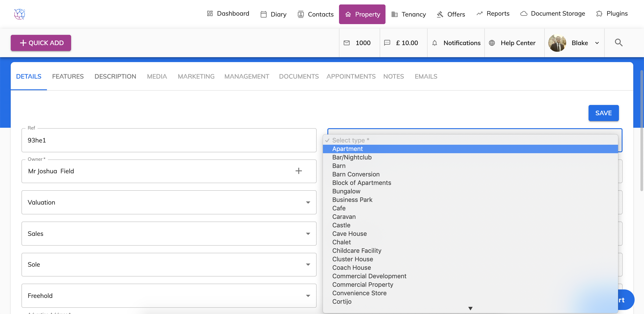Click Blake's profile avatar
644x314 pixels.
tap(557, 43)
